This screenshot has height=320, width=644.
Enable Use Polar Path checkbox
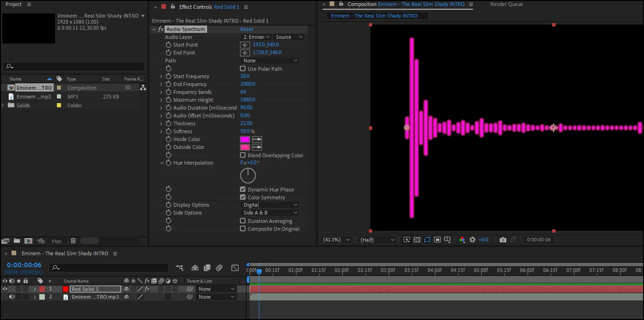(243, 68)
